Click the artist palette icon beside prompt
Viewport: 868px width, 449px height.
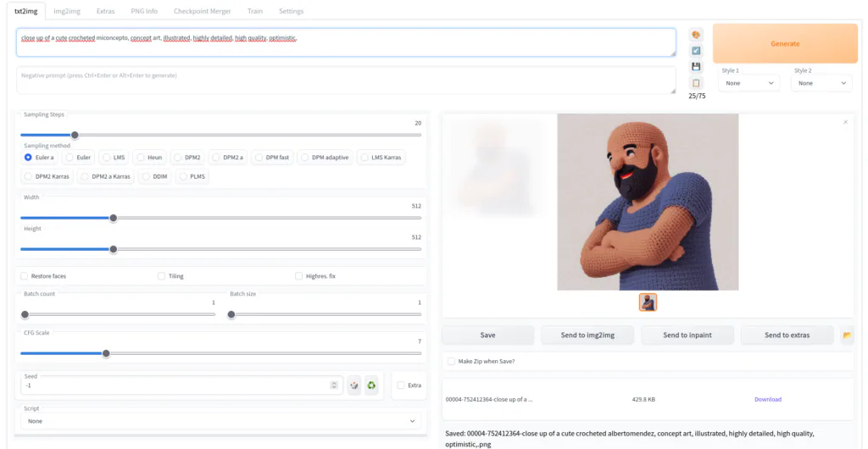click(x=696, y=34)
